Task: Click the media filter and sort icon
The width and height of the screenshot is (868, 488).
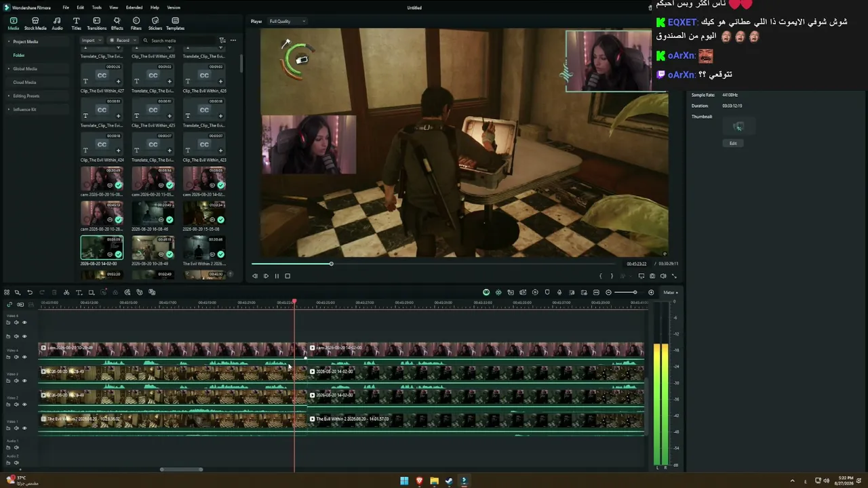Action: [222, 41]
